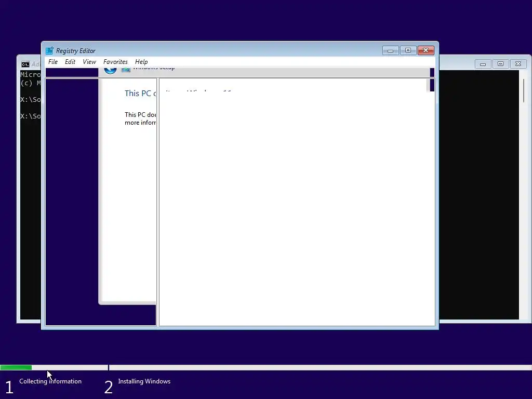The width and height of the screenshot is (532, 399).
Task: Maximize the Command Prompt window
Action: click(500, 64)
